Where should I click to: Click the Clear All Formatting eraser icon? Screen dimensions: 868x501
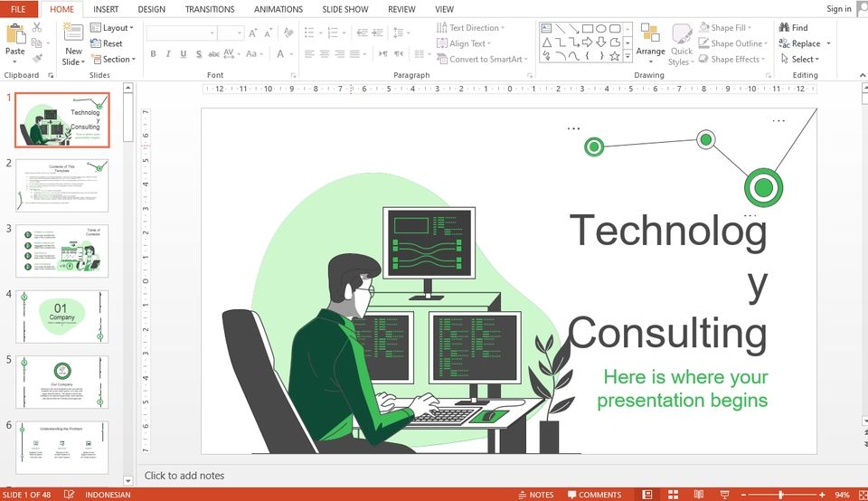(x=288, y=33)
